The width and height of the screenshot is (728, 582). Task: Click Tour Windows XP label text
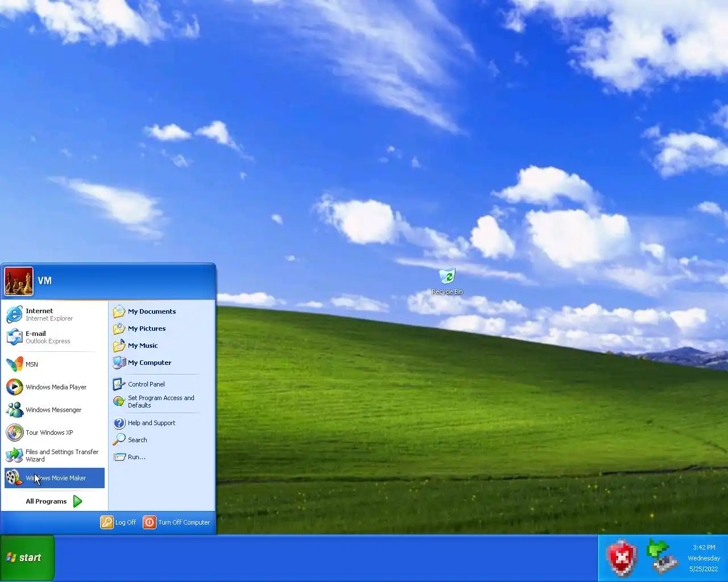tap(49, 433)
